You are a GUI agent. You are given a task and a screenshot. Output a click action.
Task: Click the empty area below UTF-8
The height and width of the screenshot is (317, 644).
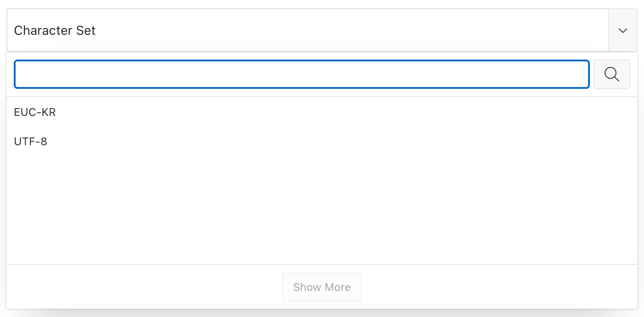(x=322, y=210)
